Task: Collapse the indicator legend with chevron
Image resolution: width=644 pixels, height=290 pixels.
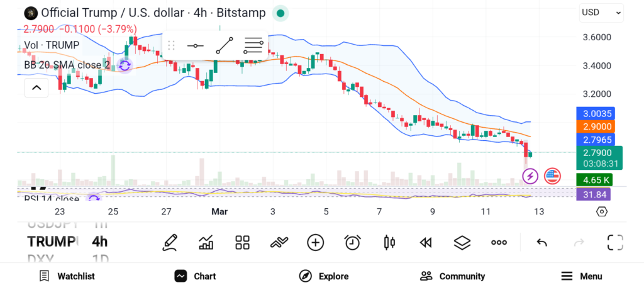Action: (x=36, y=87)
